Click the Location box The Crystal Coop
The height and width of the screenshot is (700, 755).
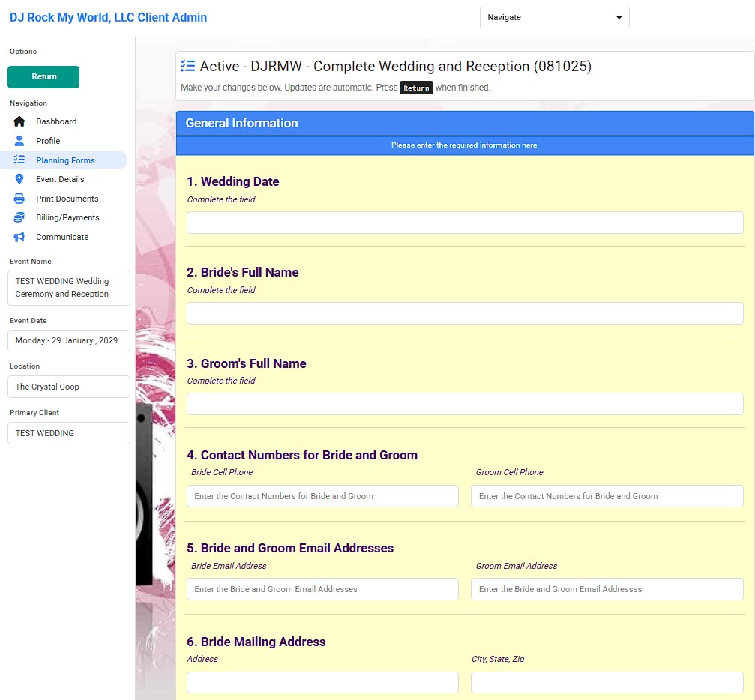pyautogui.click(x=69, y=387)
